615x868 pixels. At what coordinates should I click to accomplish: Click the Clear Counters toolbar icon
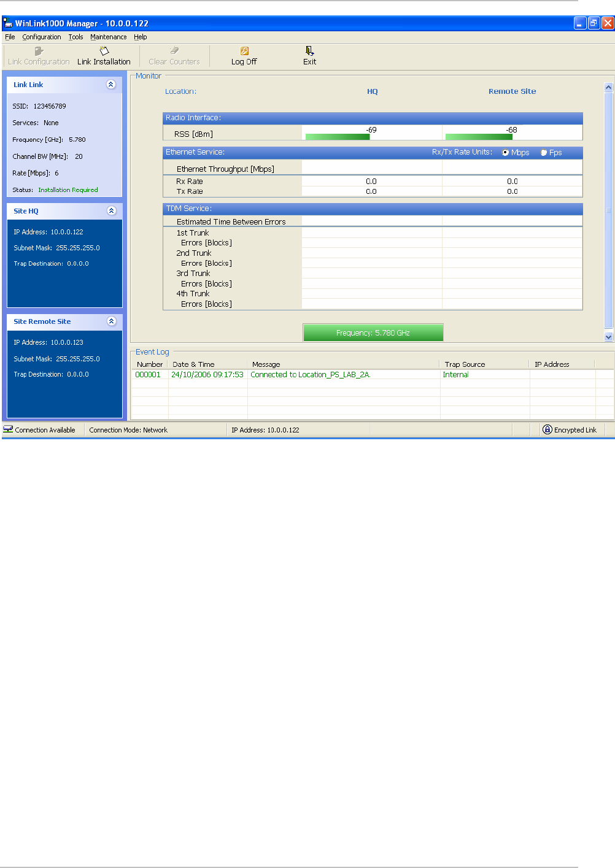coord(174,51)
